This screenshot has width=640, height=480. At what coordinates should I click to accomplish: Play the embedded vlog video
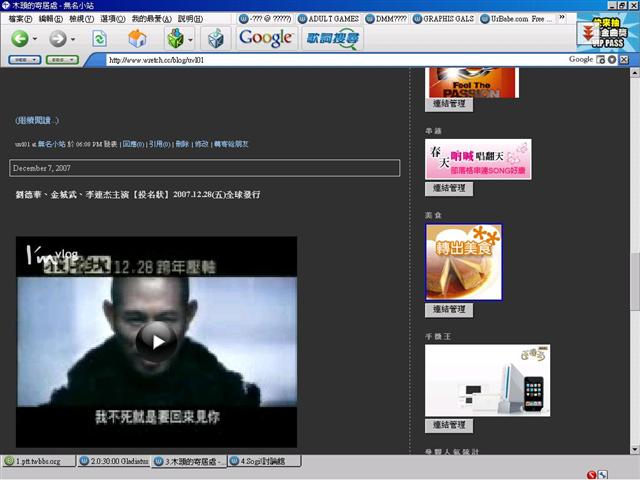pyautogui.click(x=157, y=342)
